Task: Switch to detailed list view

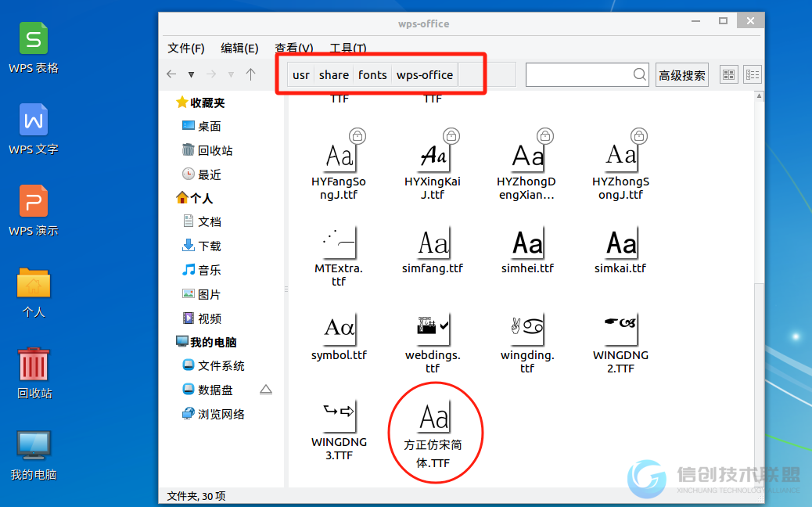Action: (x=753, y=75)
